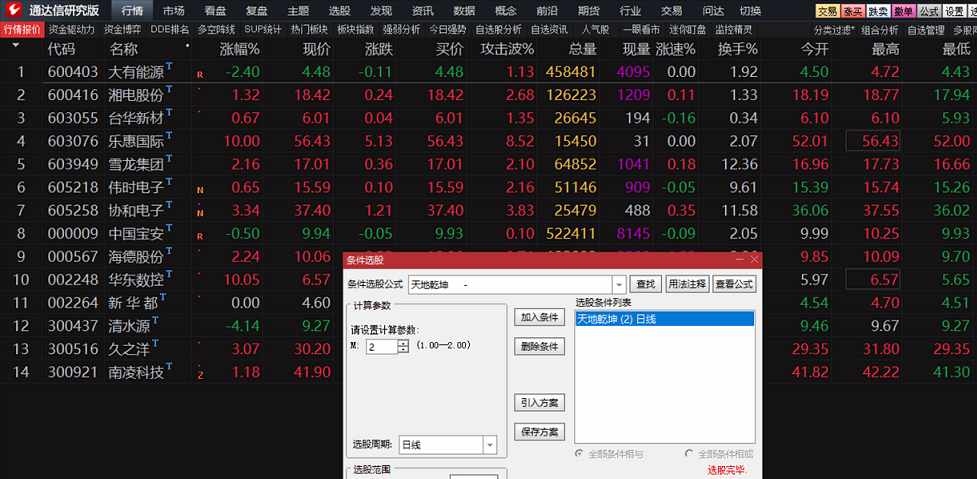Sort by the 攻击波% column header
This screenshot has height=479, width=977.
point(507,49)
